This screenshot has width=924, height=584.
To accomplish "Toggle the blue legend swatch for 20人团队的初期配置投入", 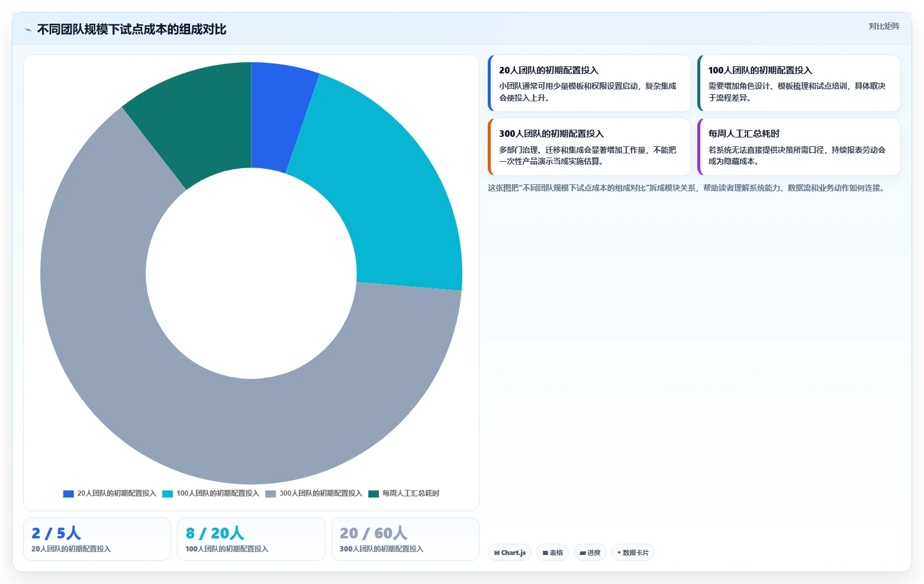I will [68, 493].
